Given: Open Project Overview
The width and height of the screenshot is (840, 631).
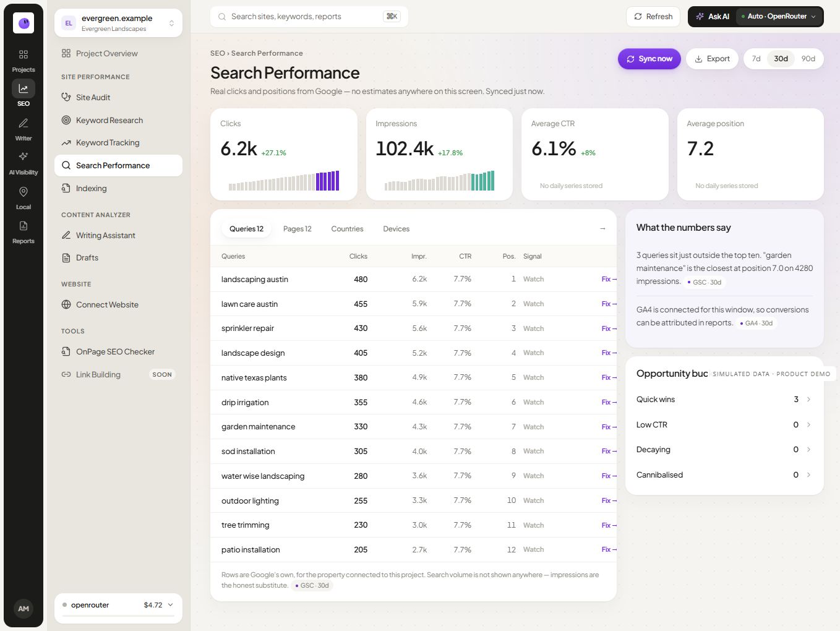Looking at the screenshot, I should (118, 54).
